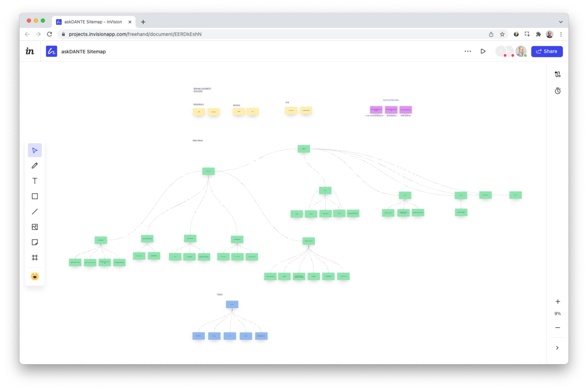
Task: Select the Sticky note tool
Action: pyautogui.click(x=35, y=242)
